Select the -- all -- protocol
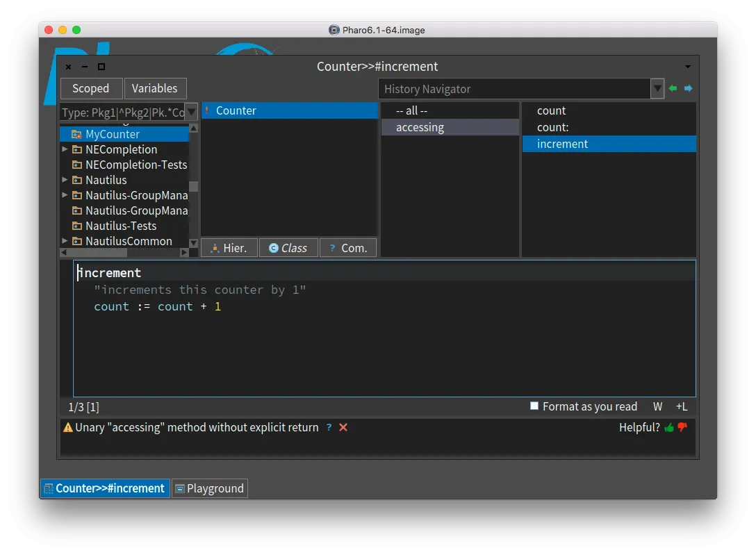 (450, 110)
